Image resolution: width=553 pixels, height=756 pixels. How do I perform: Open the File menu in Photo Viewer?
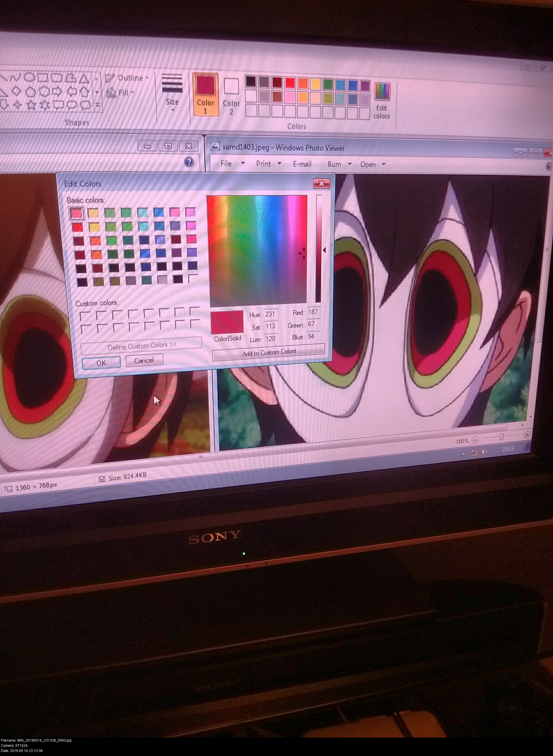[226, 163]
